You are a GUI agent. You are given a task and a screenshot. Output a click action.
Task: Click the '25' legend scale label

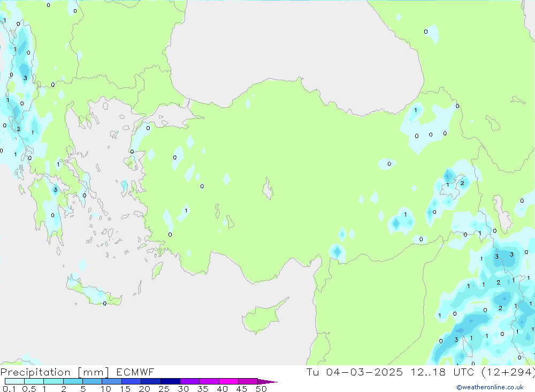164,389
